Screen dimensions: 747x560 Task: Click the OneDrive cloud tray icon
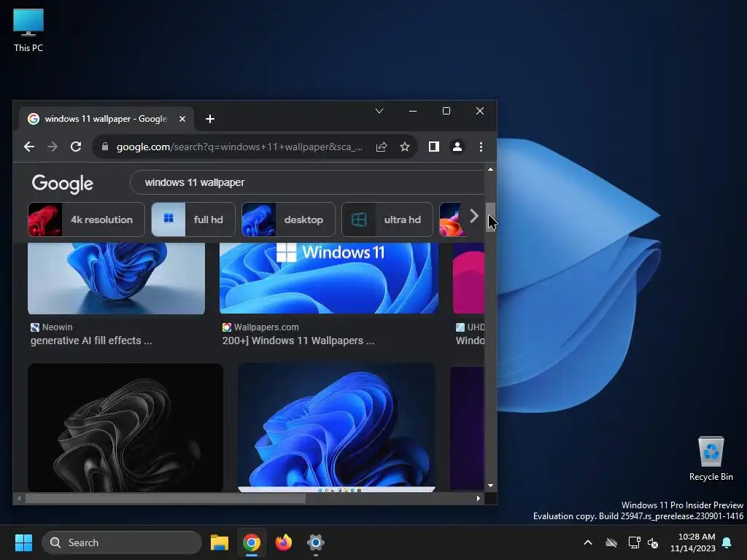611,542
